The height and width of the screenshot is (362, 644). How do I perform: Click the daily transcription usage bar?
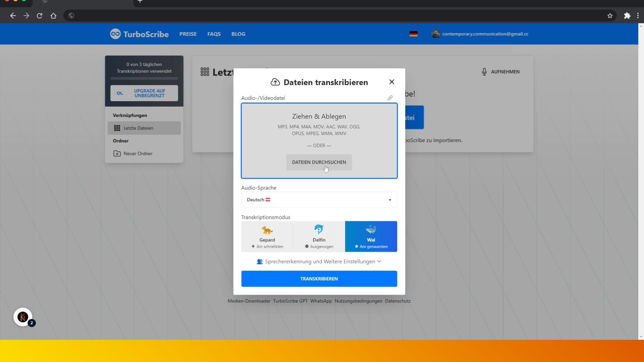[x=144, y=78]
